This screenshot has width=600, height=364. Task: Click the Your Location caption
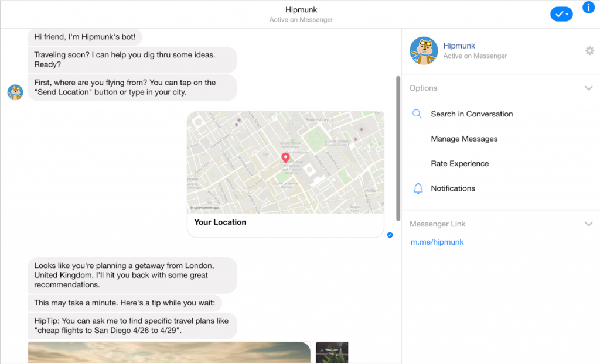tap(220, 222)
